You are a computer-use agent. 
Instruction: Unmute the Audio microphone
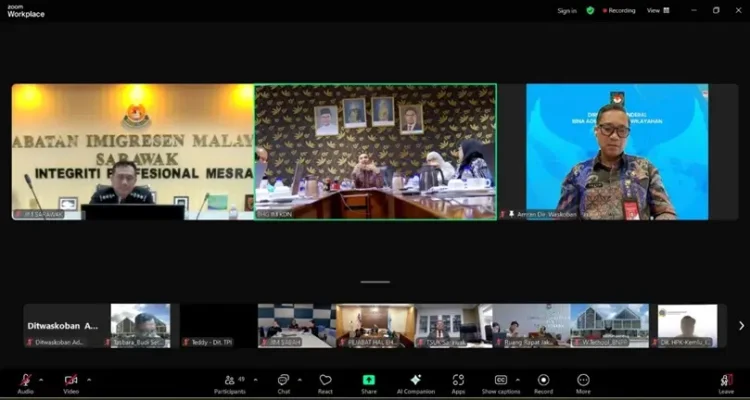25,381
